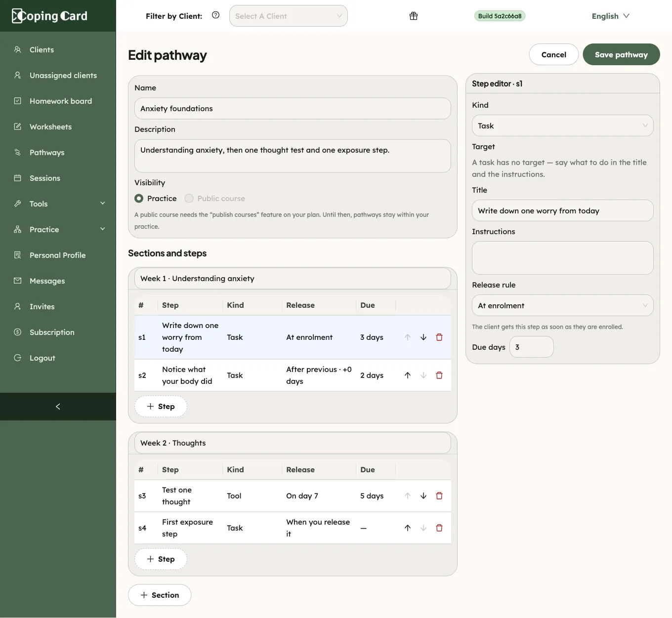The height and width of the screenshot is (618, 672).
Task: Delete step s2 via the trash icon
Action: (439, 375)
